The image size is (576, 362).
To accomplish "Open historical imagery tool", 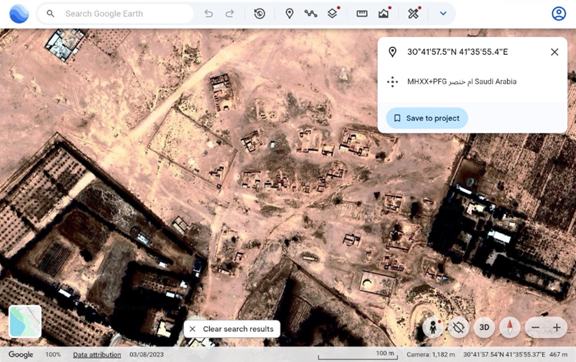I will 259,14.
